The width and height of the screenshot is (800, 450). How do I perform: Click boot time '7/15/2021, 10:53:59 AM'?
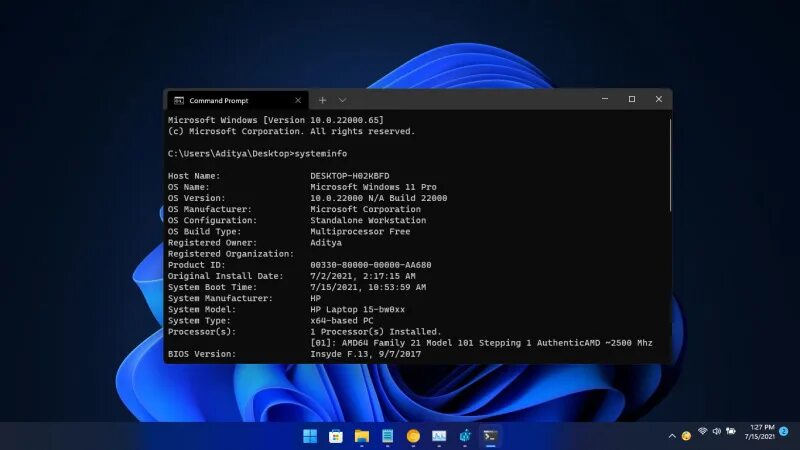coord(368,287)
